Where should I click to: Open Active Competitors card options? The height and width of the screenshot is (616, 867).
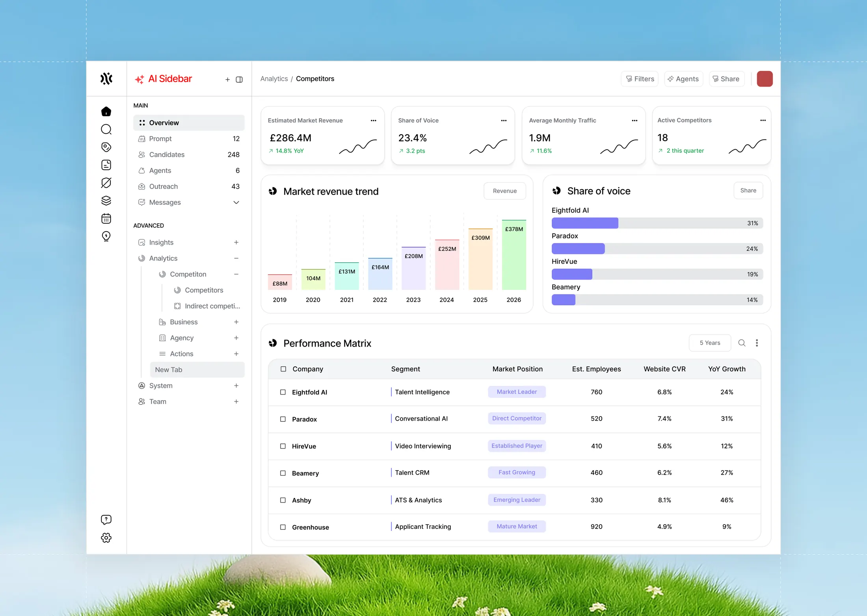(763, 121)
